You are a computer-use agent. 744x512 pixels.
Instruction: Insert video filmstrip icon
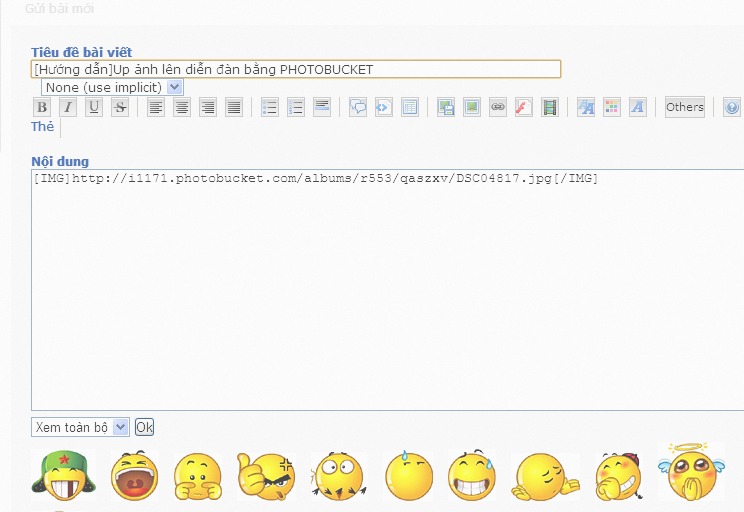pos(550,108)
